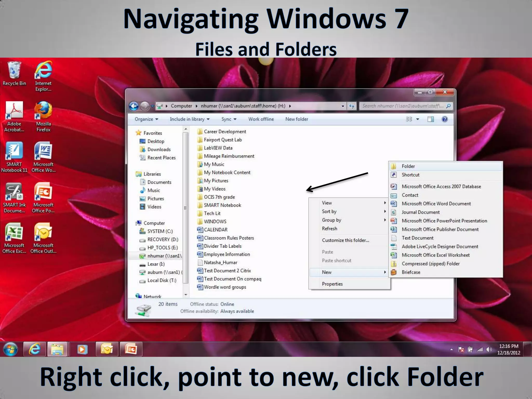
Task: Expand the Sort by submenu
Action: coord(329,211)
